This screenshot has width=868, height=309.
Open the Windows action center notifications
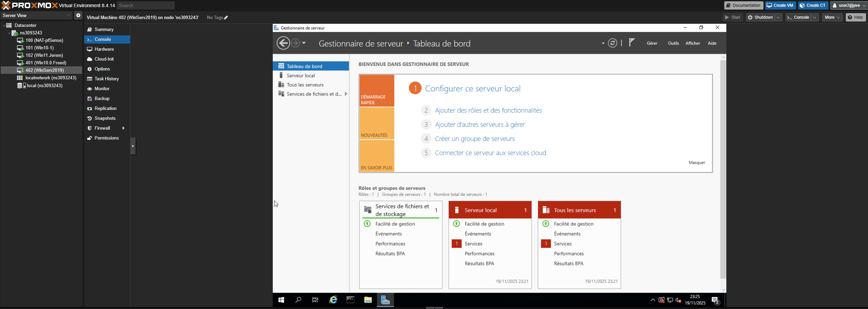pyautogui.click(x=715, y=300)
